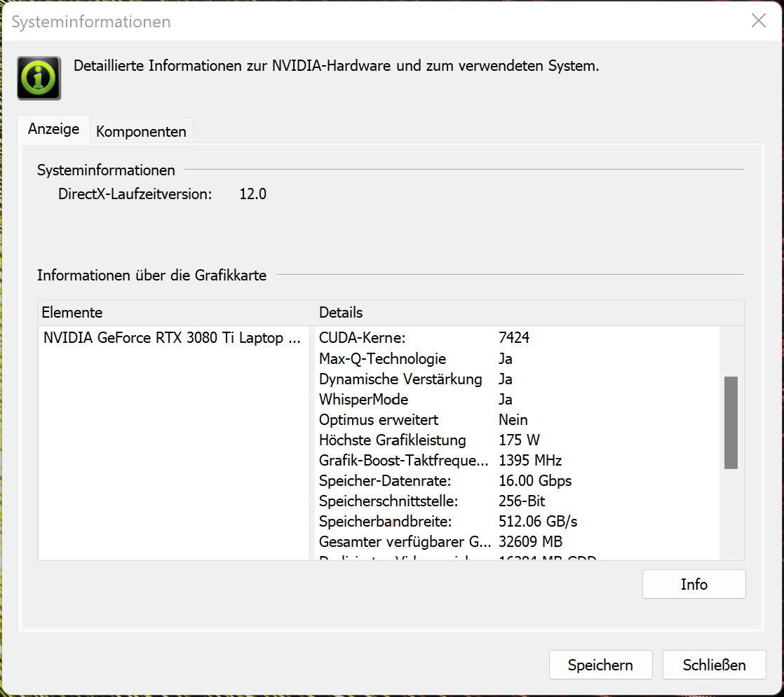Image resolution: width=784 pixels, height=697 pixels.
Task: Click the Detaillierte Informationen description text
Action: tap(336, 65)
